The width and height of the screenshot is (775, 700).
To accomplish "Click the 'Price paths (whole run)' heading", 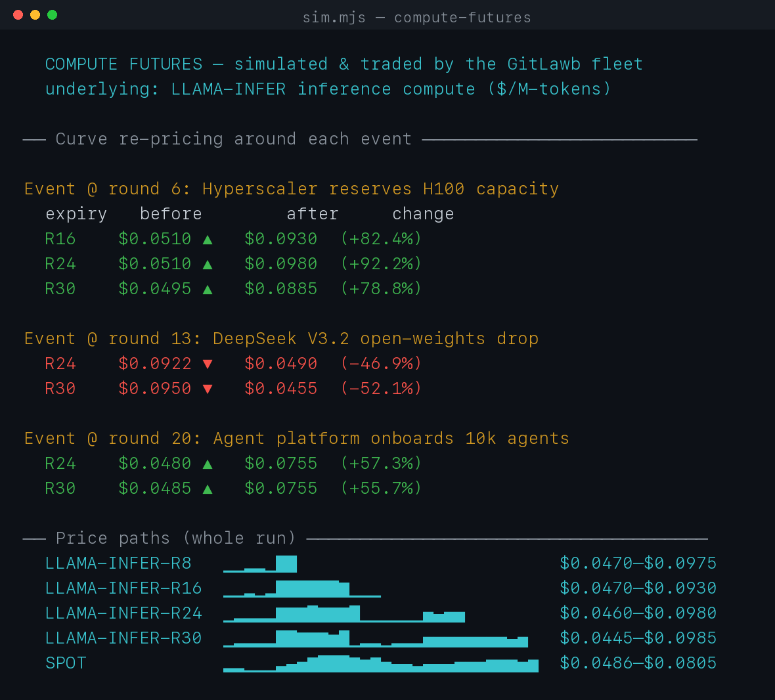I will 175,538.
